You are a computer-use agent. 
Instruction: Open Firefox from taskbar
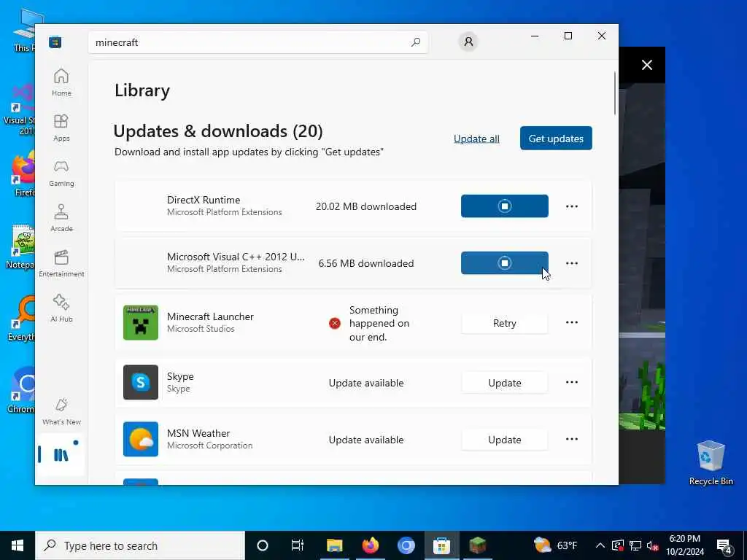[370, 545]
